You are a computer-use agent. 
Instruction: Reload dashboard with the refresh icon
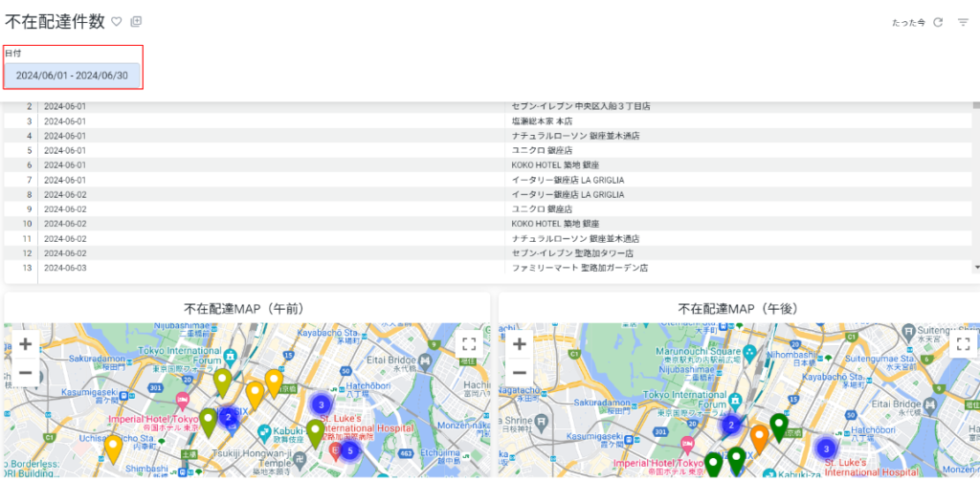pos(938,23)
